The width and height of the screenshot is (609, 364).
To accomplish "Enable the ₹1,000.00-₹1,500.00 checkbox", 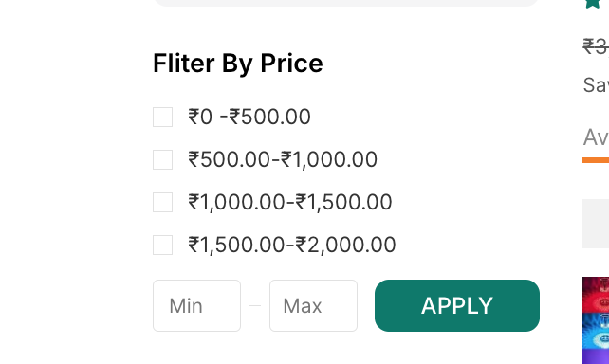I will [x=163, y=202].
